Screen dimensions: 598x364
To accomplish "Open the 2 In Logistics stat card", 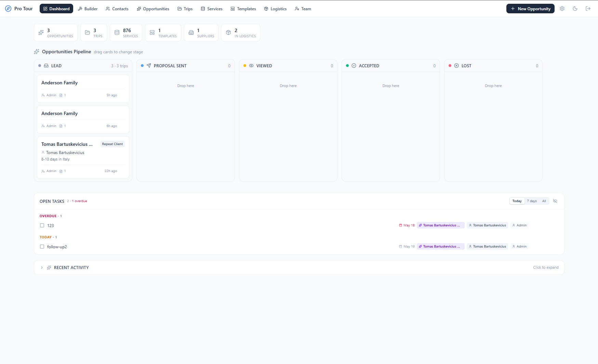I will [241, 33].
